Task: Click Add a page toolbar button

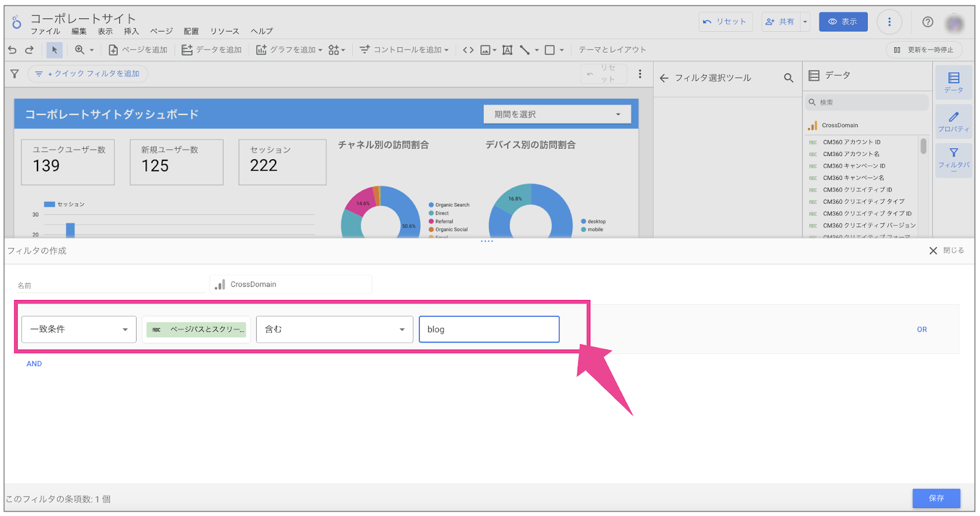Action: [x=138, y=50]
